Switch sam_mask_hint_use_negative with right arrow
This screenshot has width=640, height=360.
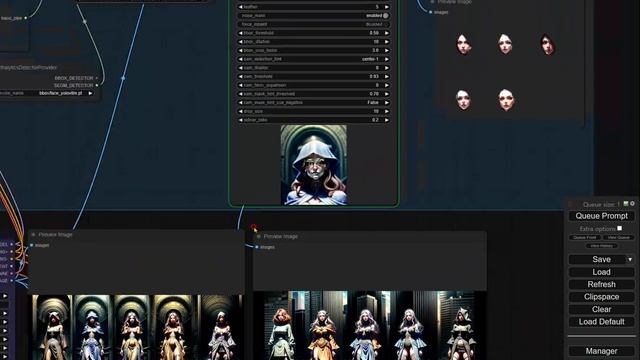point(387,102)
